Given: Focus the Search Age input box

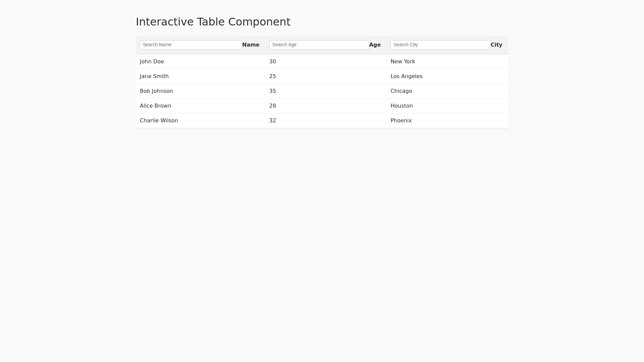Looking at the screenshot, I should click(x=319, y=45).
